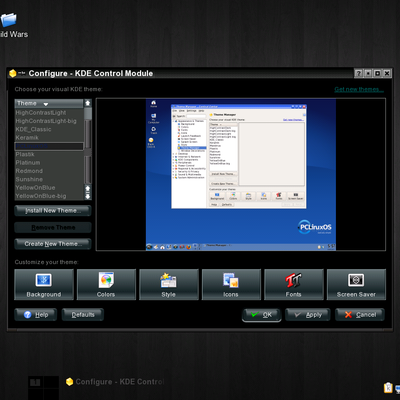Open the Screen Saver customization button
400x400 pixels.
click(x=356, y=285)
